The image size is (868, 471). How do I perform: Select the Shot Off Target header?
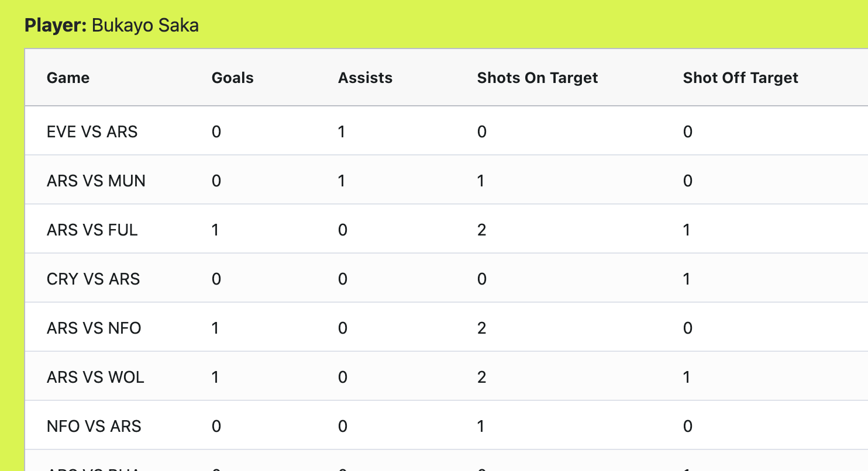740,78
